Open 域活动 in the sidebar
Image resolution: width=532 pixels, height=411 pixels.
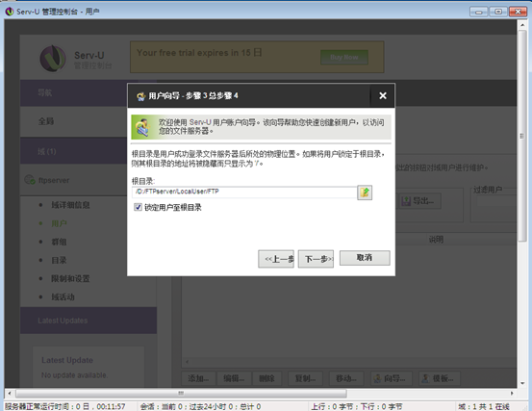tap(63, 297)
